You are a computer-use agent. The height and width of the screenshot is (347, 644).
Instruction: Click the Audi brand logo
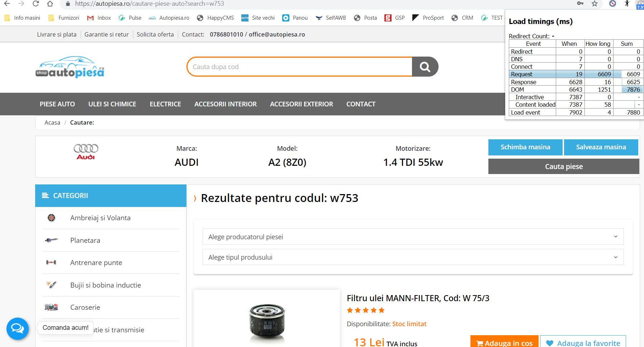pos(86,152)
